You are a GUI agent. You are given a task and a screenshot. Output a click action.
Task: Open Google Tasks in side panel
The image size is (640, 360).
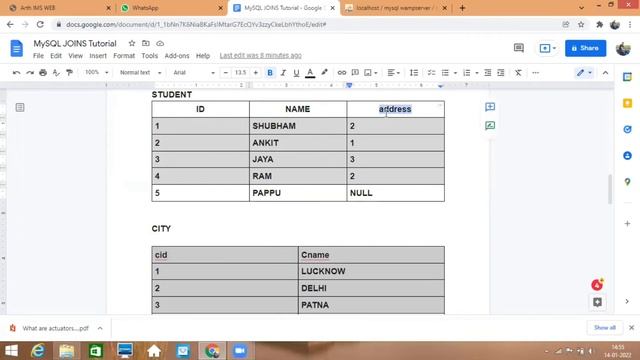click(x=627, y=129)
